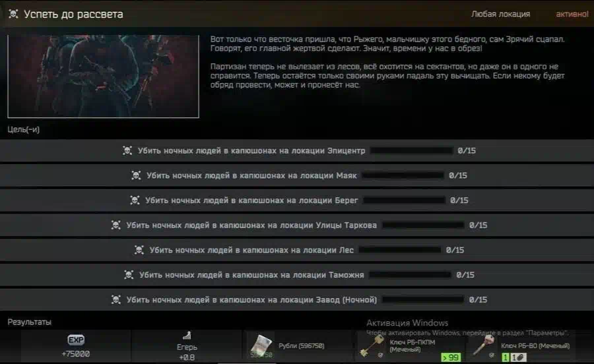Click the skull icon of the Эпицентр objective
594x364 pixels.
(x=127, y=150)
